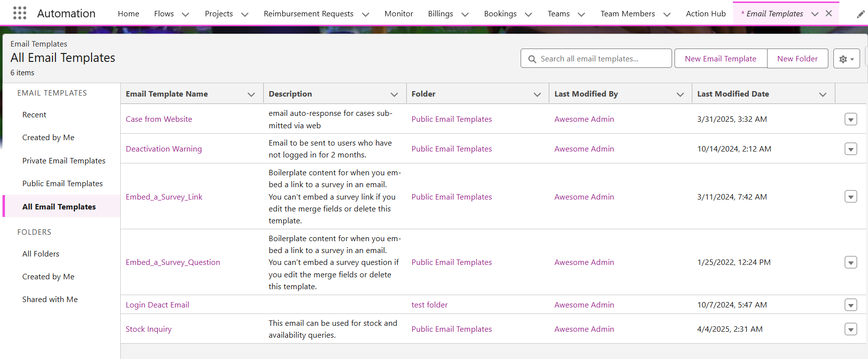
Task: Open row actions for Login Deact Email
Action: (x=851, y=305)
